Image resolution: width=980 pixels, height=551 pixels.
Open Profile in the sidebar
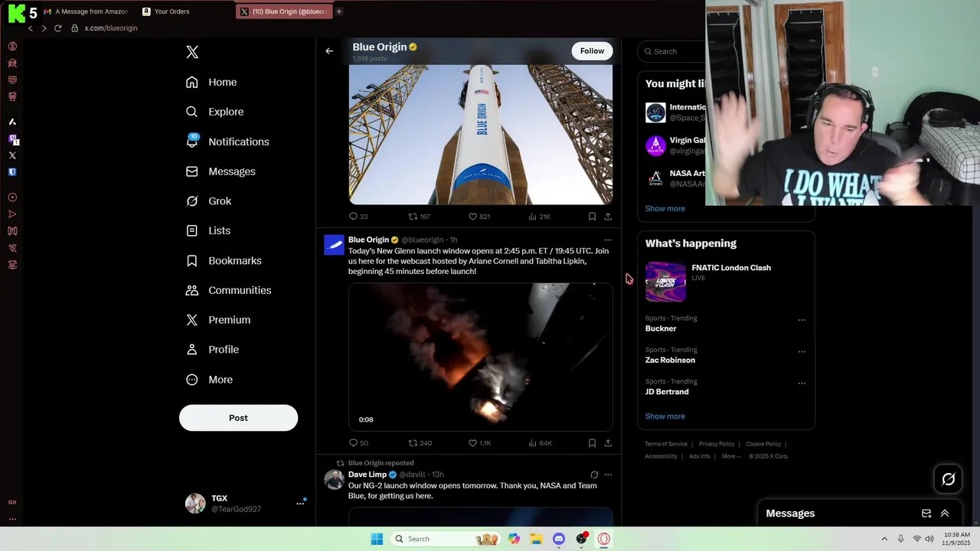point(212,350)
